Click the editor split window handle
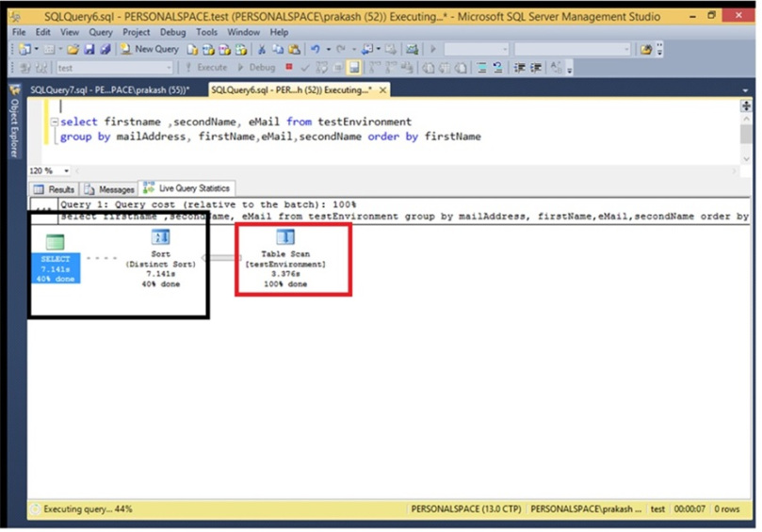This screenshot has height=532, width=762. (x=746, y=105)
